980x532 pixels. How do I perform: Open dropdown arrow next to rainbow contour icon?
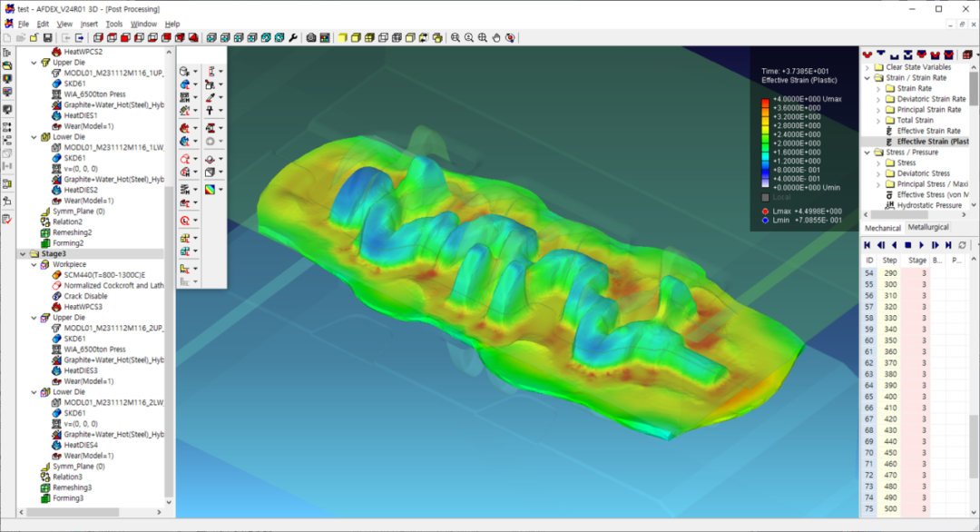coord(220,190)
